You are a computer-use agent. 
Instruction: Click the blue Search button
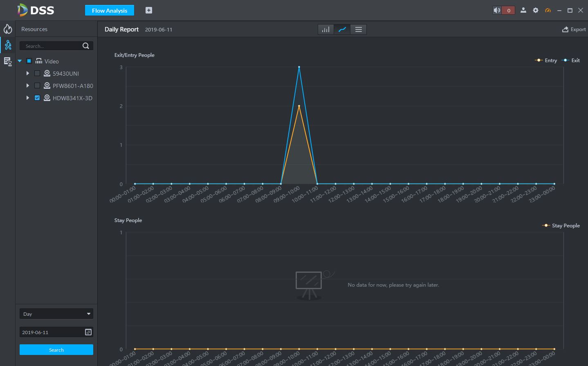tap(56, 350)
